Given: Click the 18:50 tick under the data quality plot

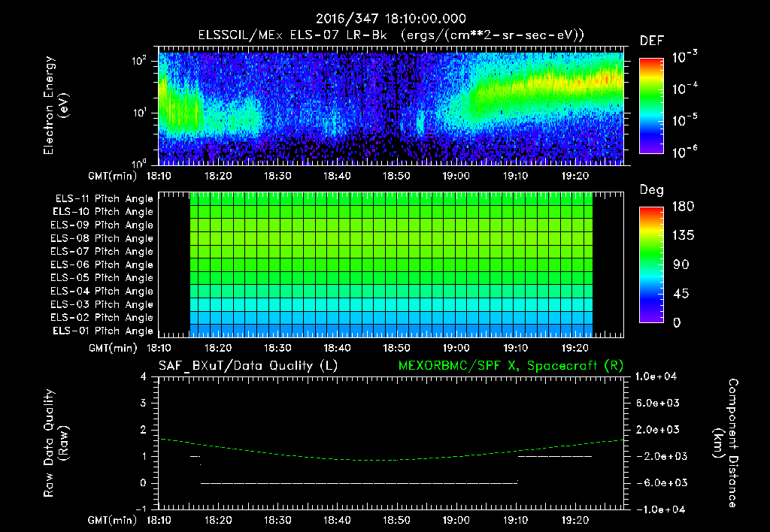Looking at the screenshot, I should pyautogui.click(x=396, y=520).
